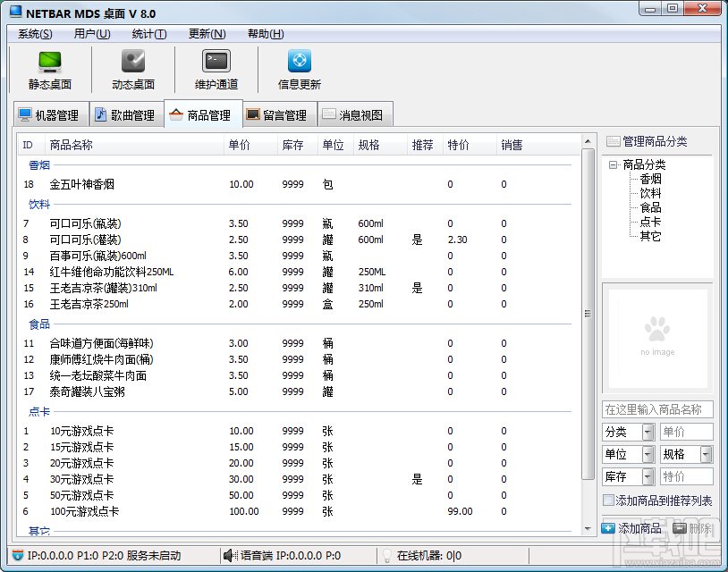Open the 系统(S) menu
Image resolution: width=728 pixels, height=572 pixels.
click(35, 34)
